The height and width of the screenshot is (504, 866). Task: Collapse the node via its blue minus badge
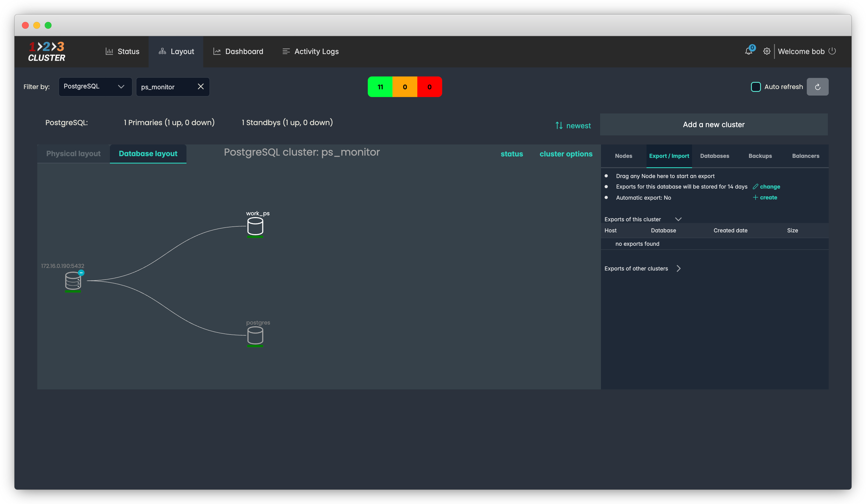pyautogui.click(x=81, y=273)
